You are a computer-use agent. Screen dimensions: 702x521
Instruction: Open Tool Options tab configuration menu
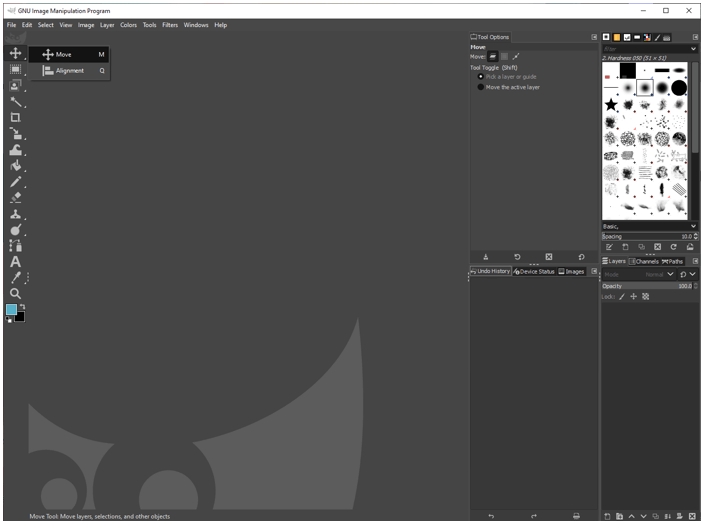pos(594,37)
